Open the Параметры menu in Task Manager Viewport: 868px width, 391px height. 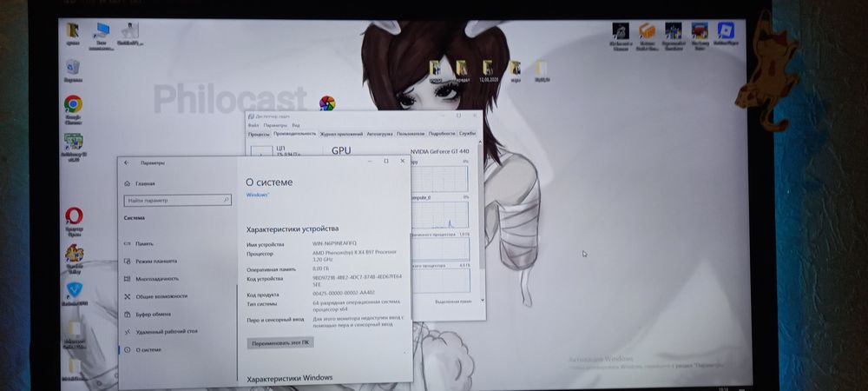[x=275, y=125]
